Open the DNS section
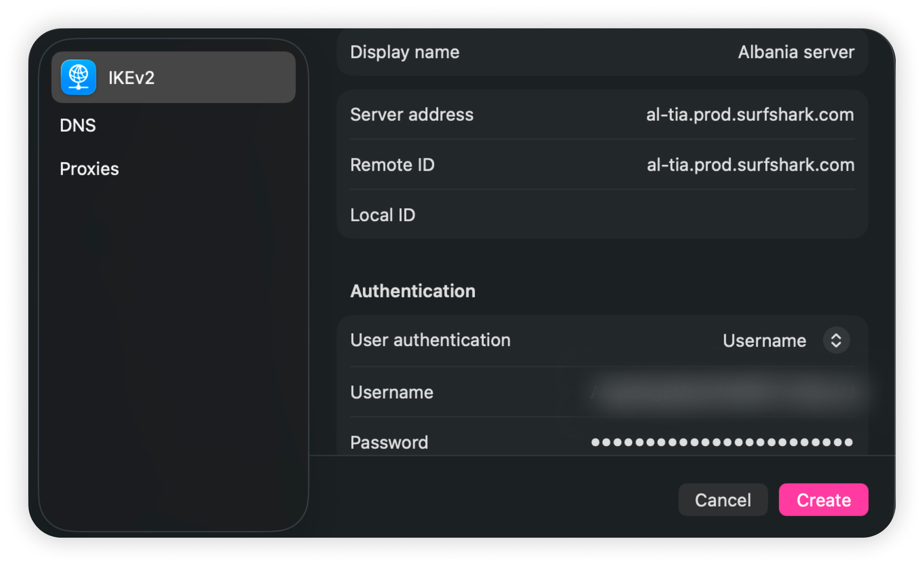924x566 pixels. pyautogui.click(x=78, y=125)
